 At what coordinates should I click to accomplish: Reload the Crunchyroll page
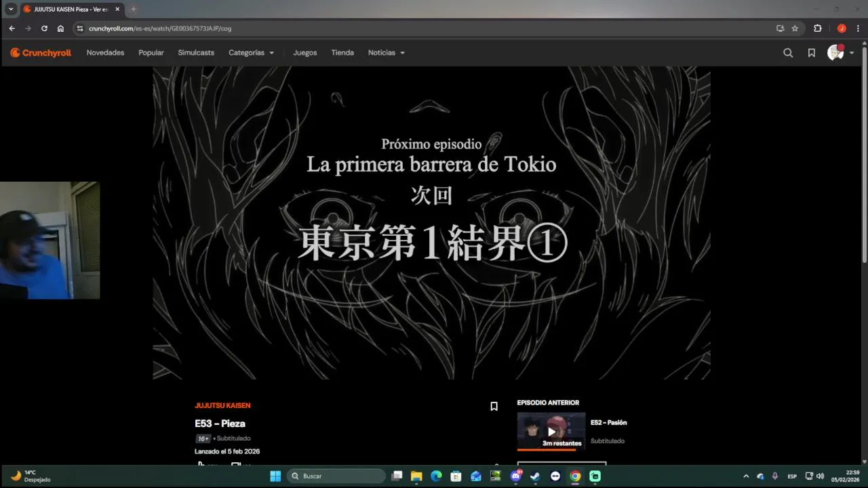(x=44, y=28)
